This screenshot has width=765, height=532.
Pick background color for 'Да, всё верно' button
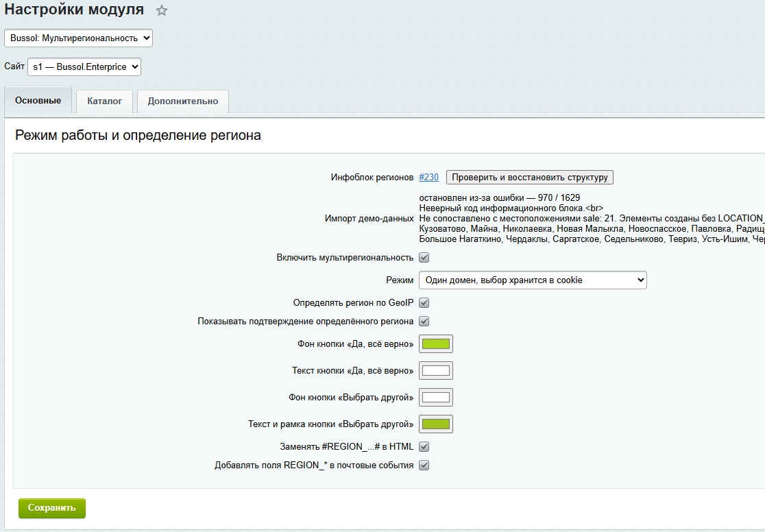(436, 344)
